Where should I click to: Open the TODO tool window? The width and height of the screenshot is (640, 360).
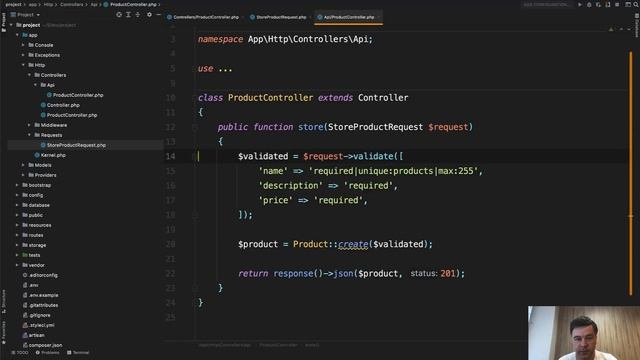click(20, 353)
